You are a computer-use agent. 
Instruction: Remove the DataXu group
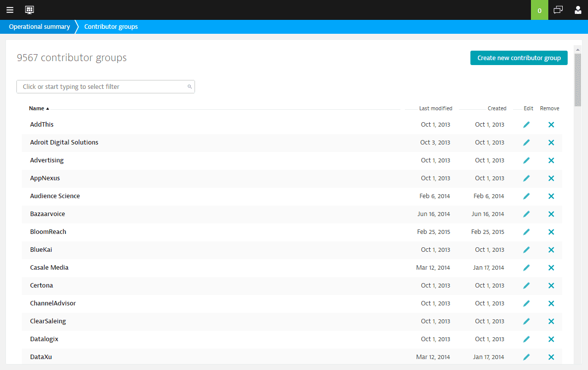tap(551, 357)
